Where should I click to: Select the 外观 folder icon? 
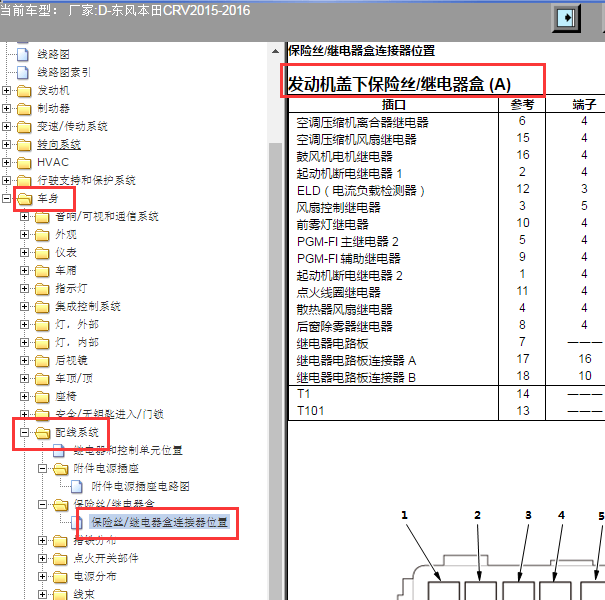[42, 235]
